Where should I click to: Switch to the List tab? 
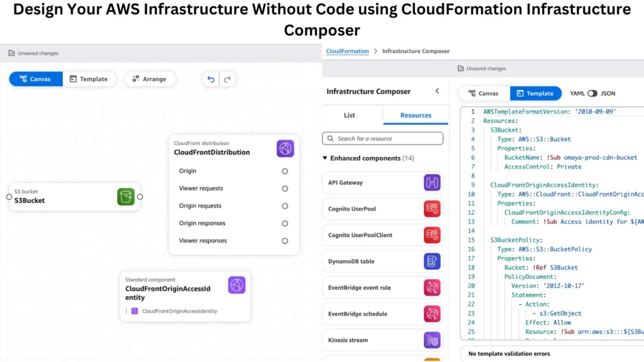pos(349,115)
